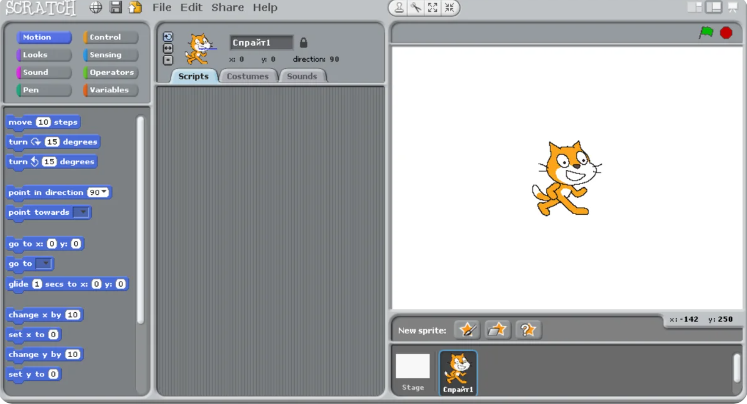
Task: Enter presentation mode
Action: [733, 7]
